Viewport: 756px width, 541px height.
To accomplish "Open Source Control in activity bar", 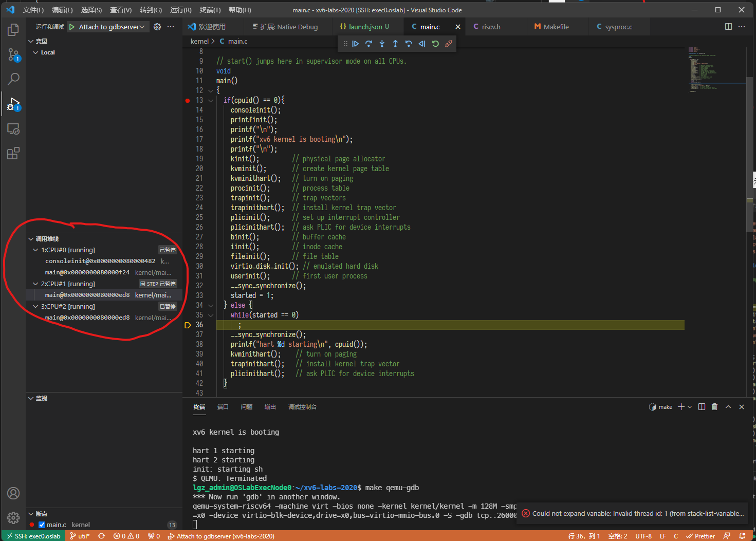I will [13, 54].
